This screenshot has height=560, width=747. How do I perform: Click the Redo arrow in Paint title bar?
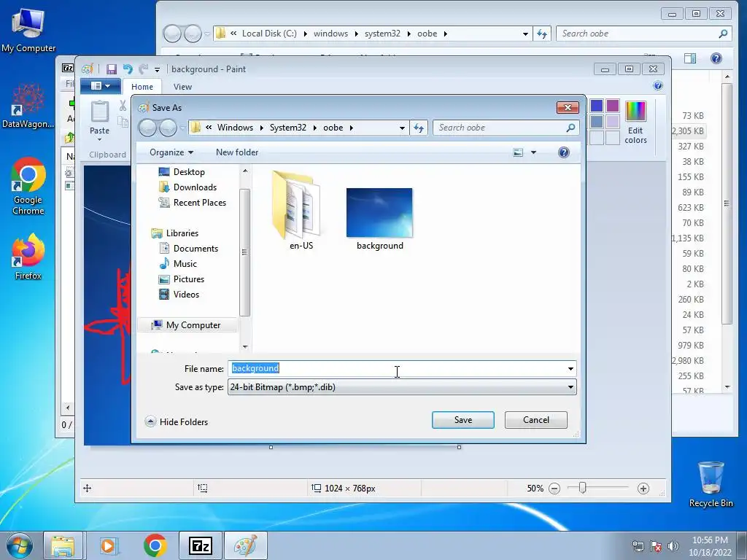coord(143,69)
